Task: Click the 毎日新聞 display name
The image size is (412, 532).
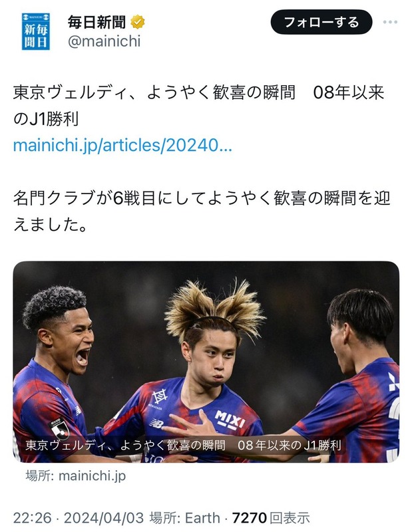Action: tap(97, 23)
